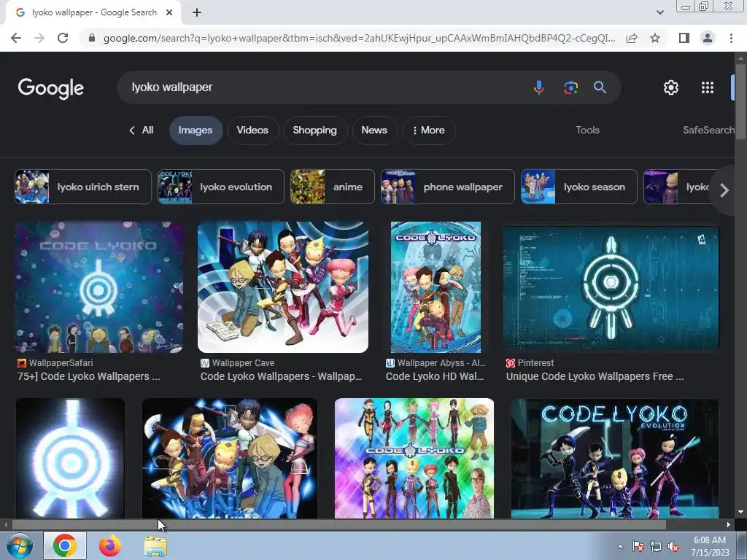This screenshot has width=747, height=560.
Task: Go to the Google homepage via logo
Action: pyautogui.click(x=51, y=88)
